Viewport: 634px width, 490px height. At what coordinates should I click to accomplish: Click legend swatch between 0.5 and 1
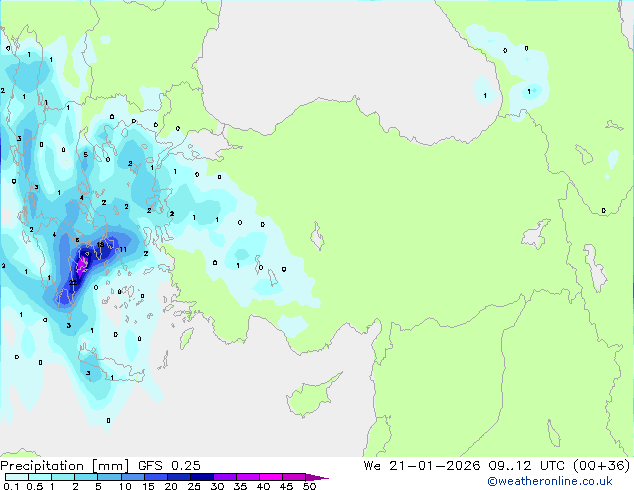[40, 477]
